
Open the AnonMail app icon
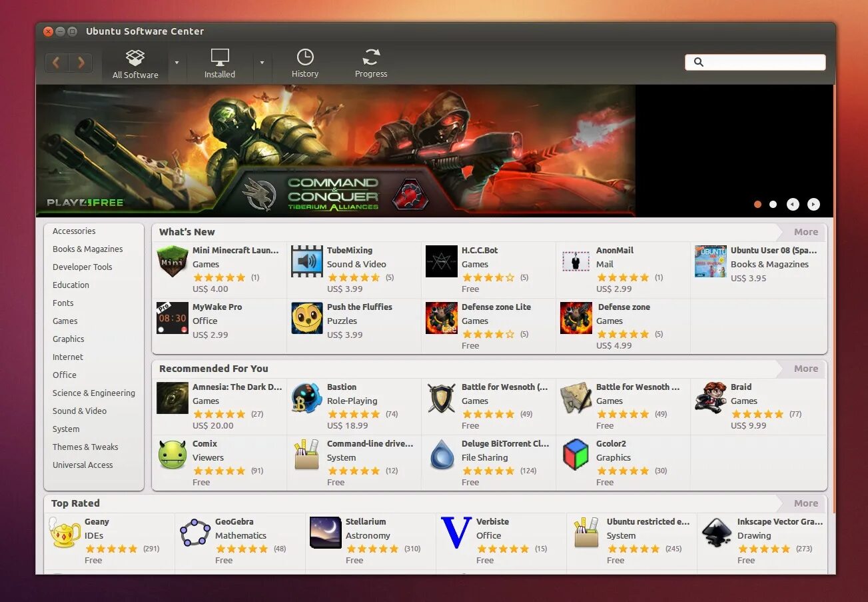[x=576, y=261]
